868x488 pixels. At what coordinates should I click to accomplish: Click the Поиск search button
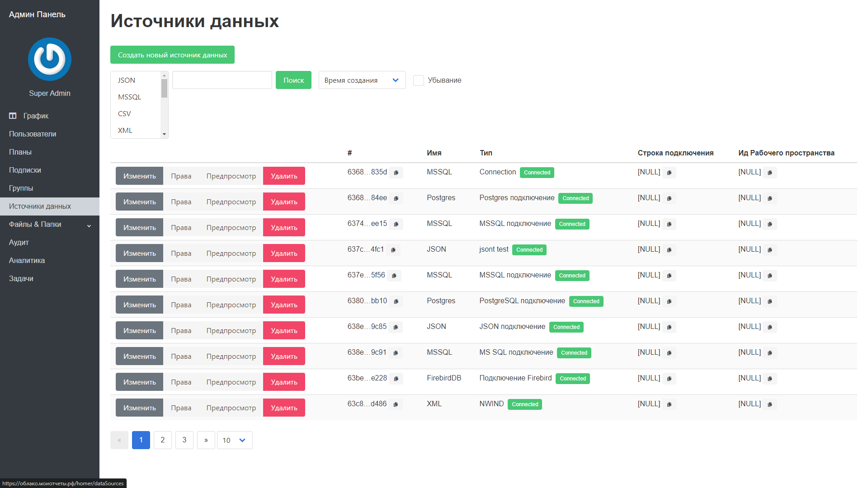(x=293, y=80)
